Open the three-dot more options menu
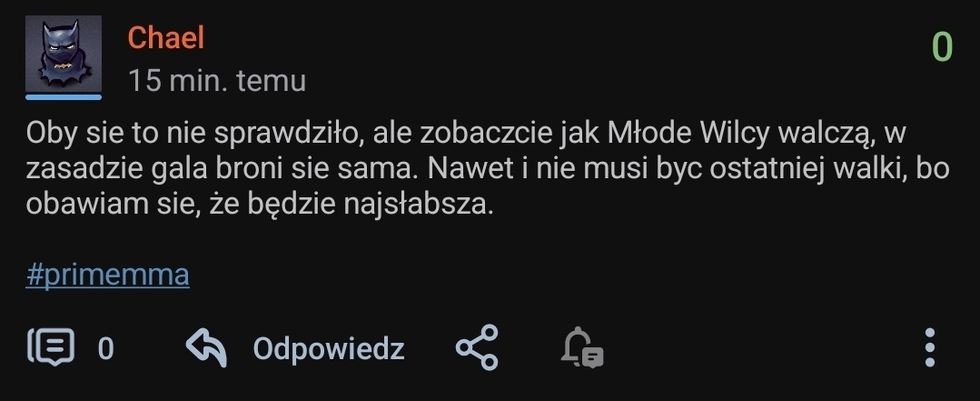This screenshot has width=980, height=401. point(930,347)
